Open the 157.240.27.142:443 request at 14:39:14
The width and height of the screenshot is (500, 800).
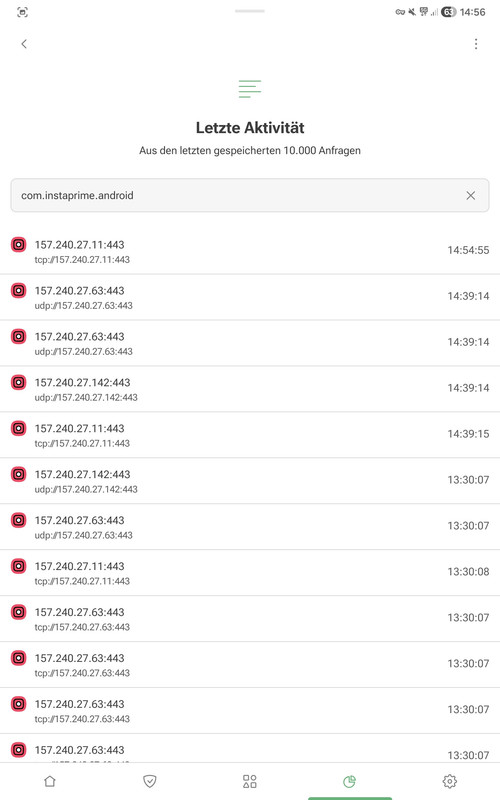point(249,389)
